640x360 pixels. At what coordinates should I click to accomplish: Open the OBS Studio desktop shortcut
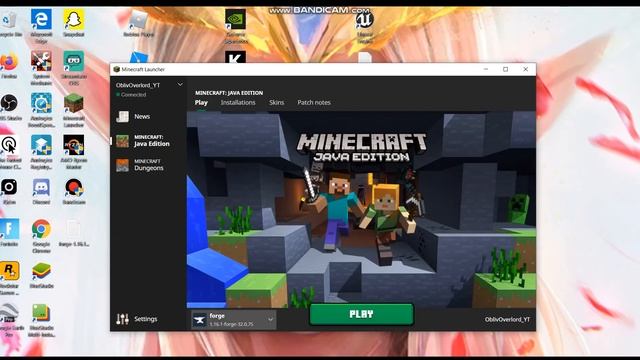pos(9,107)
